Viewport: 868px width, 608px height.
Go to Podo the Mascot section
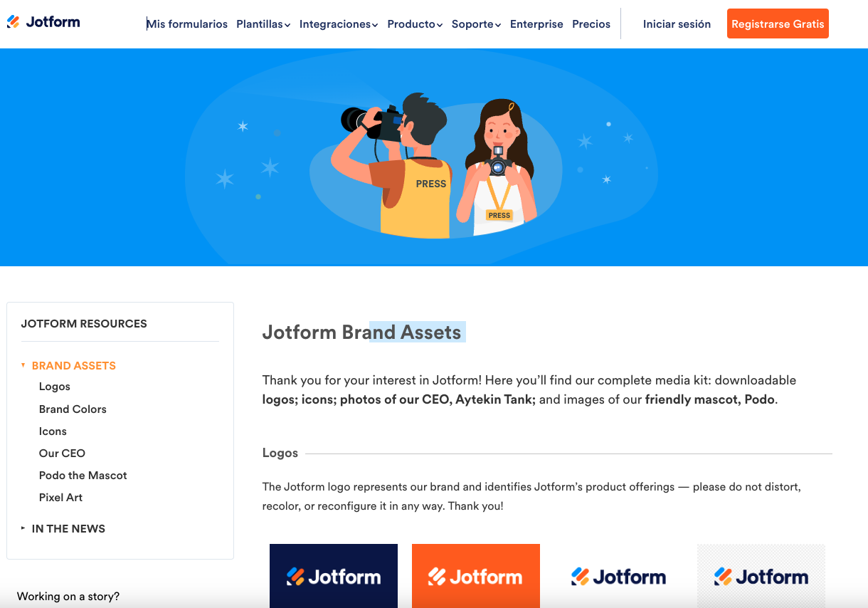83,476
